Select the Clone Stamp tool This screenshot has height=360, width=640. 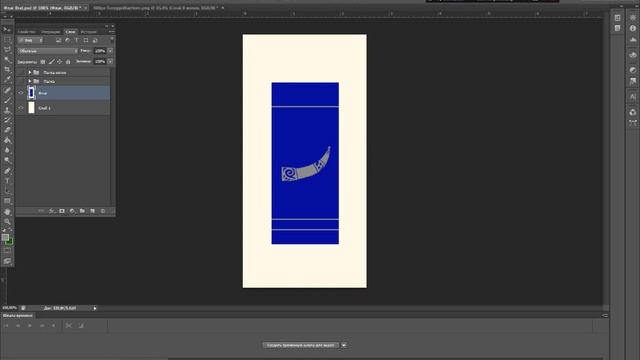(7, 110)
